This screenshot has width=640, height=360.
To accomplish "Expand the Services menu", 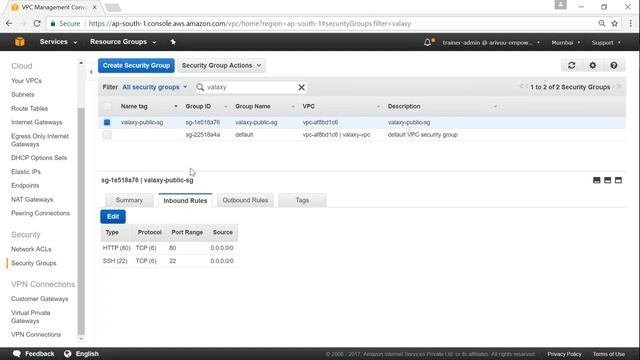I will pos(58,42).
